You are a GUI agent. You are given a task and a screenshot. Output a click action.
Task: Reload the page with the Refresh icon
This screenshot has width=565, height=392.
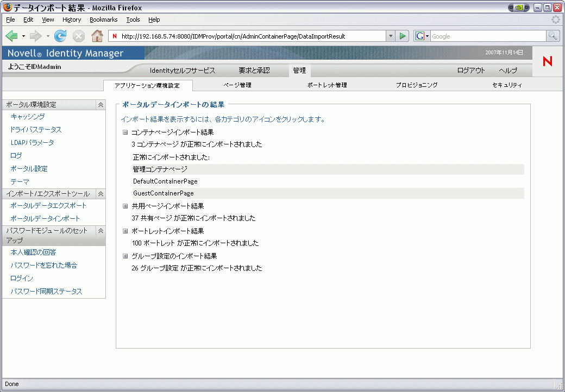click(x=60, y=36)
